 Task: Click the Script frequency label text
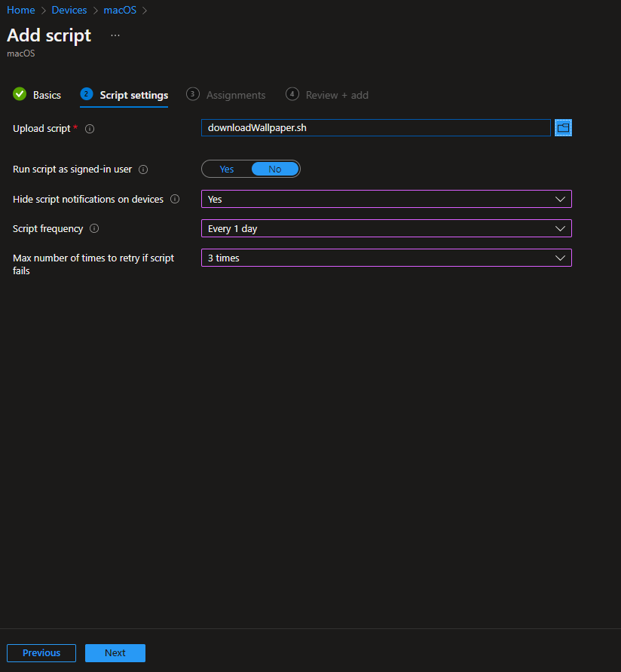tap(47, 229)
